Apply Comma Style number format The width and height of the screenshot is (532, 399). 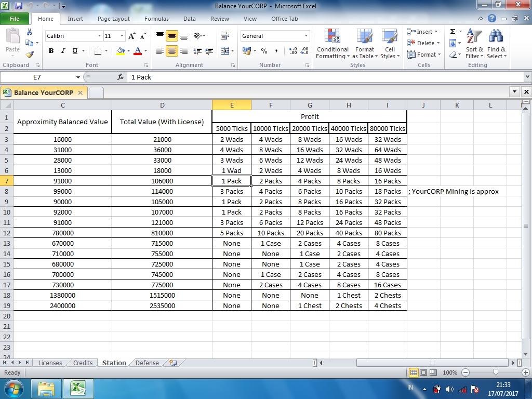(276, 51)
